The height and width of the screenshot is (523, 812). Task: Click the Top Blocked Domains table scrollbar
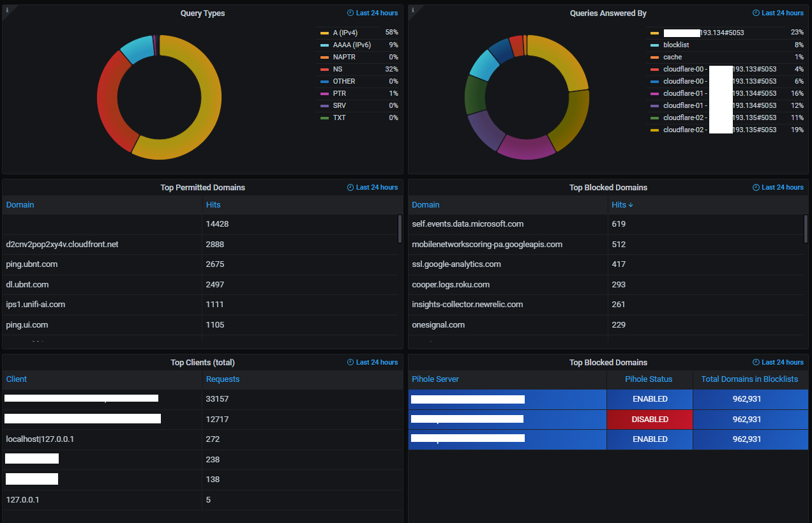(x=806, y=229)
